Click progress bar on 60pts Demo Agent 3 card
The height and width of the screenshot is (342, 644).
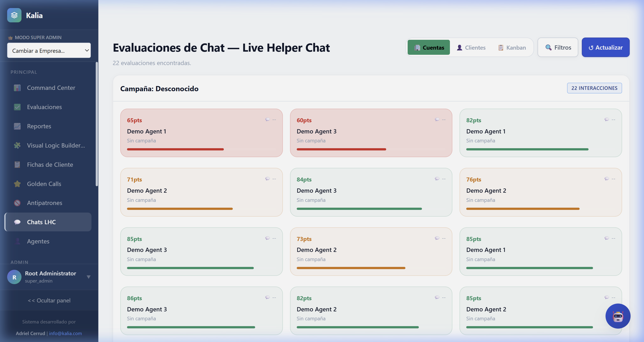coord(341,149)
